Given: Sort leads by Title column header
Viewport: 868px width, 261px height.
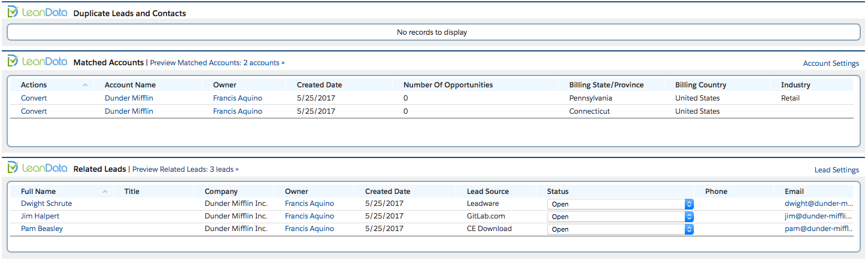Looking at the screenshot, I should [132, 192].
